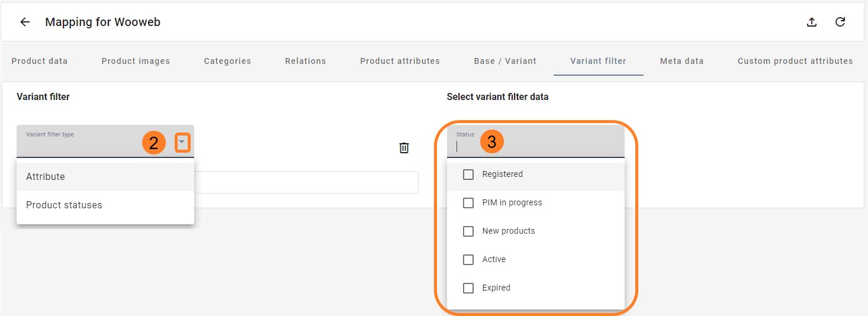This screenshot has width=868, height=316.
Task: Open the Relations tab
Action: tap(306, 61)
